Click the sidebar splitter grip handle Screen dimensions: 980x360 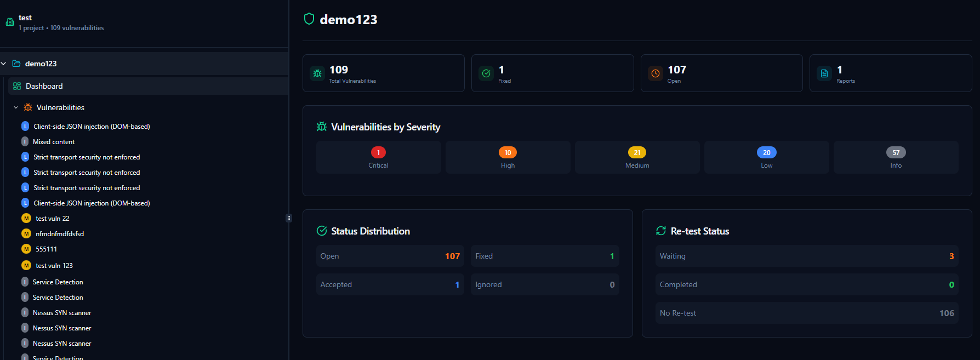(289, 218)
